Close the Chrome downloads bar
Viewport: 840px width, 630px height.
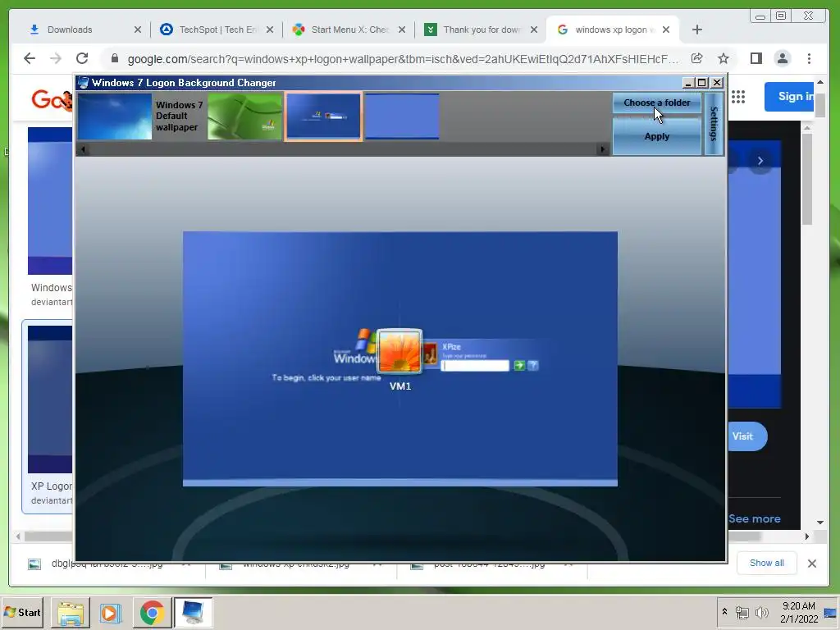click(811, 563)
